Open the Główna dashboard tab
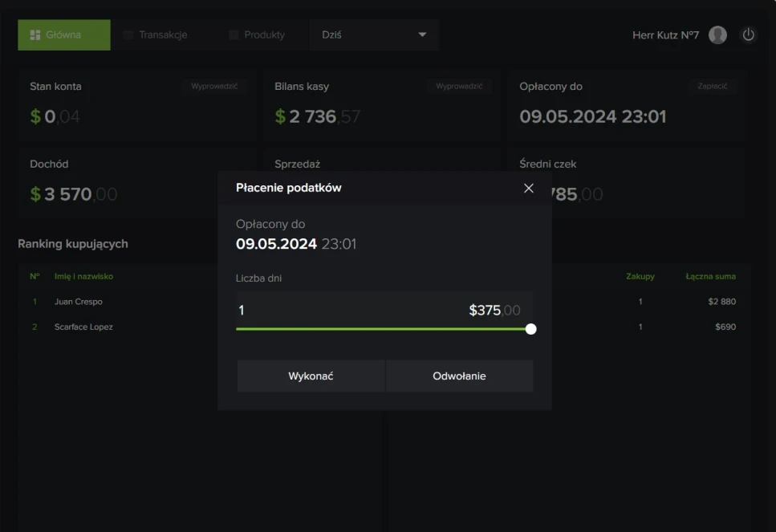Screen dimensions: 776x532 [x=64, y=35]
